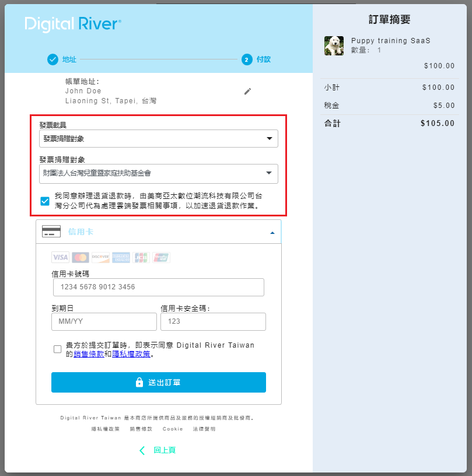
Task: Check the Digital River Taiwan terms agreement checkbox
Action: click(x=57, y=349)
